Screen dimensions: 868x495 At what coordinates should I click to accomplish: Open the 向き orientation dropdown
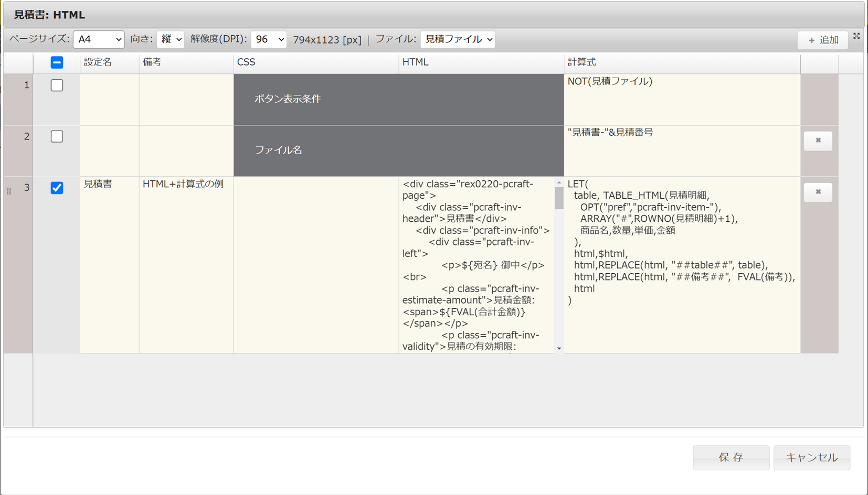171,39
